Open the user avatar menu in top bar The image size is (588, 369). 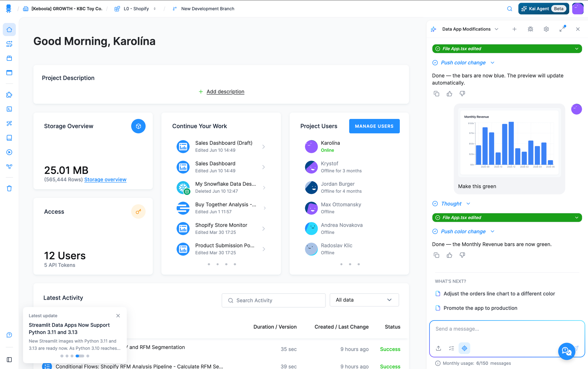pos(578,9)
